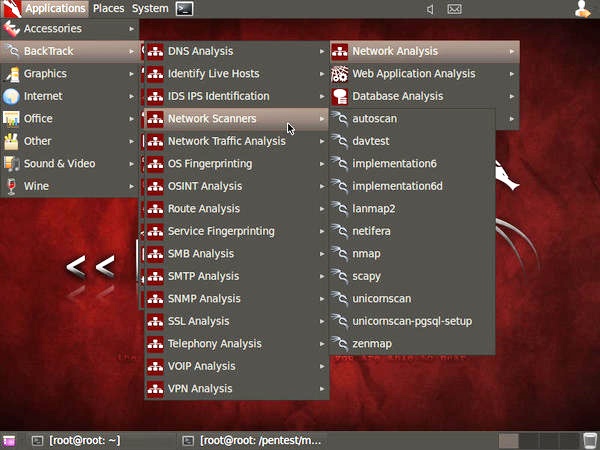Switch to the [root@root: ~] terminal window
Viewport: 600px width, 450px height.
(x=101, y=441)
